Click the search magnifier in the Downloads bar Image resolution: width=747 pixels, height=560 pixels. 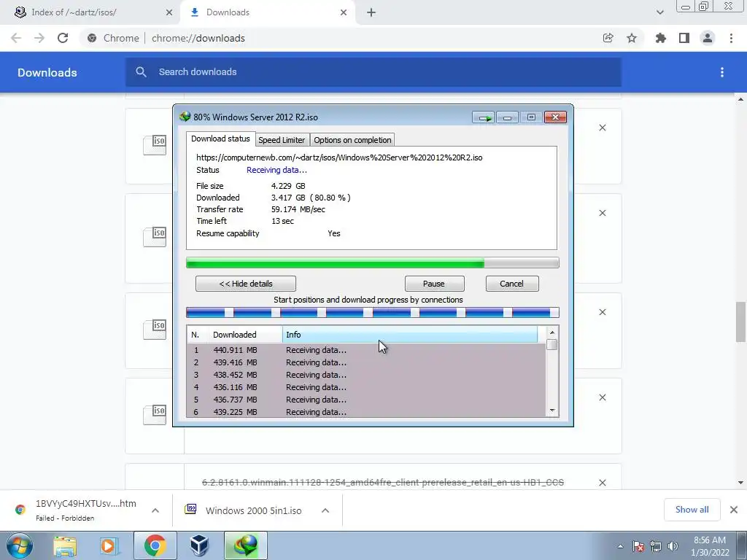141,72
